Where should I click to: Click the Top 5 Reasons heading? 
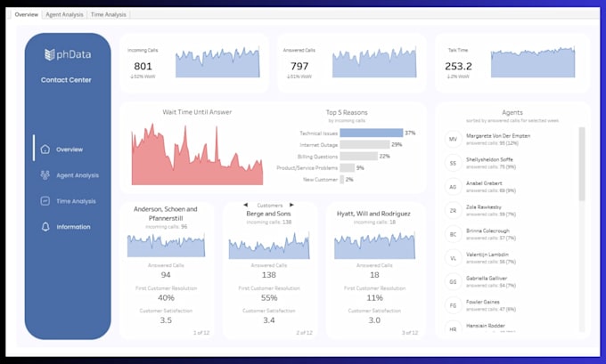(x=347, y=112)
